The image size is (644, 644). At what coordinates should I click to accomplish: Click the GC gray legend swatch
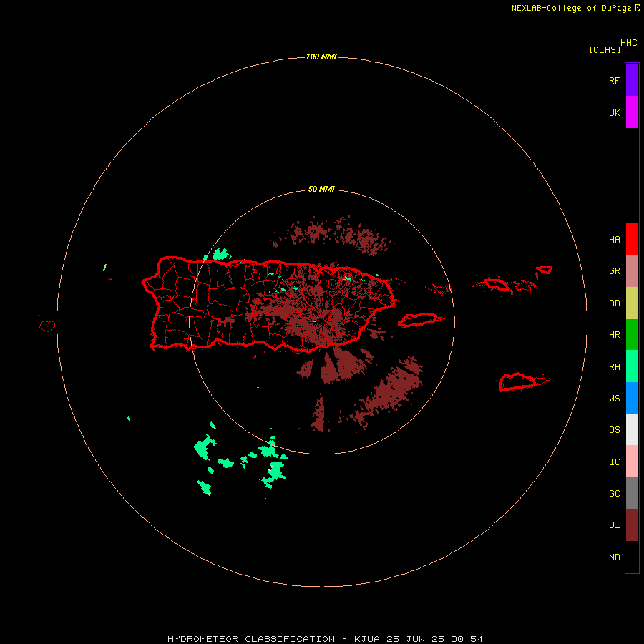click(632, 493)
